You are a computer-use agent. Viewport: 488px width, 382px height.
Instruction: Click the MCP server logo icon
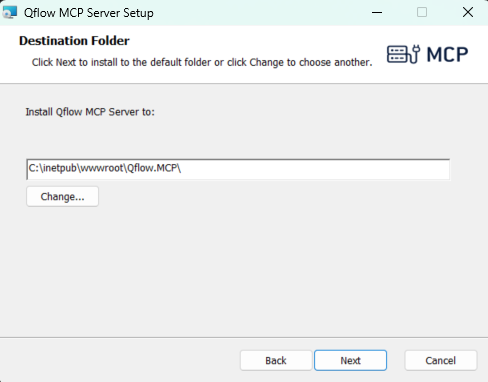(x=428, y=54)
